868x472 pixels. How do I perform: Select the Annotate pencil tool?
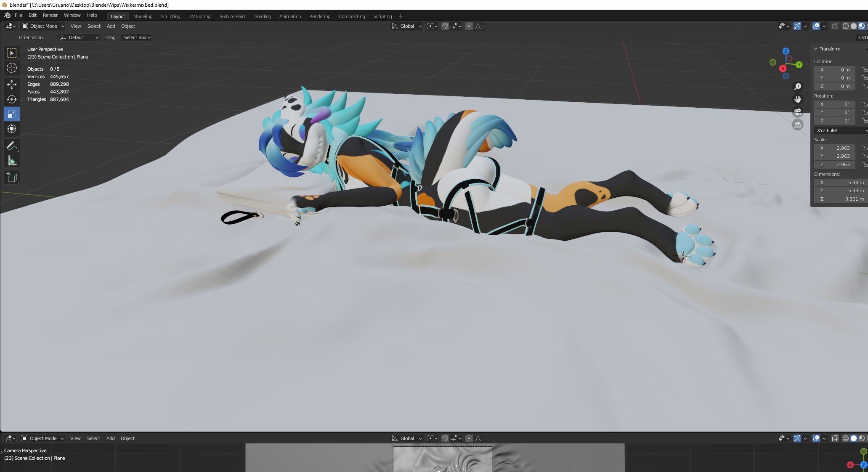(x=12, y=146)
